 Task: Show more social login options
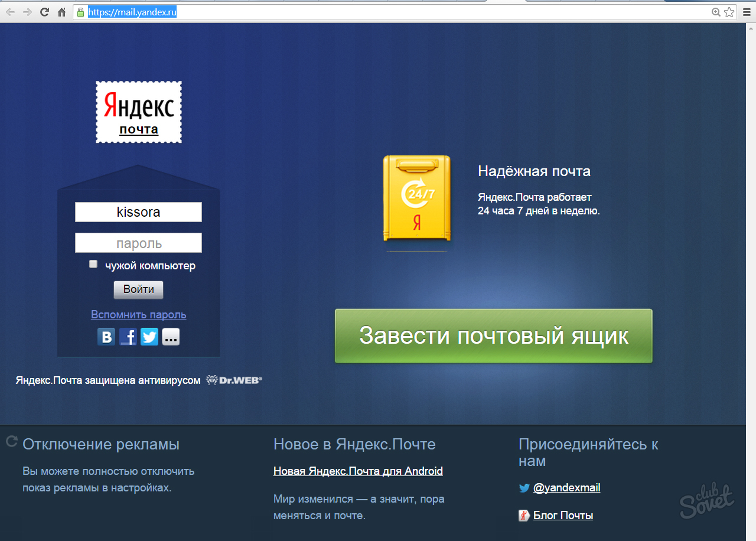(x=170, y=337)
